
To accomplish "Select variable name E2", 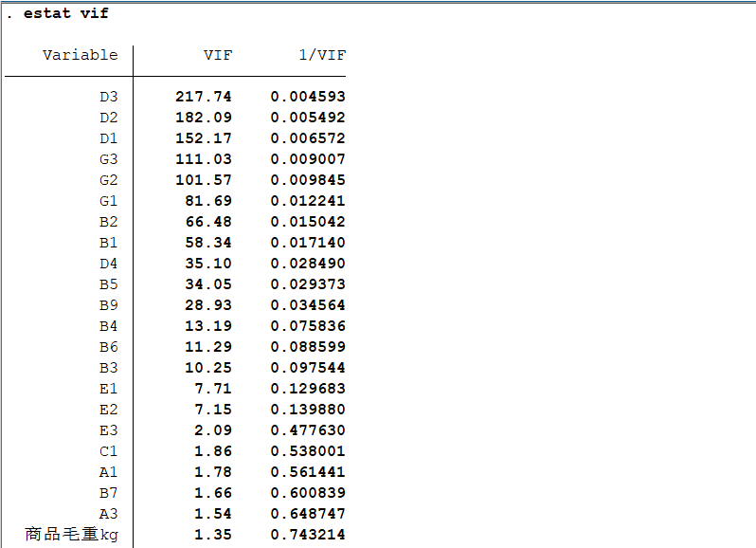I will (109, 410).
